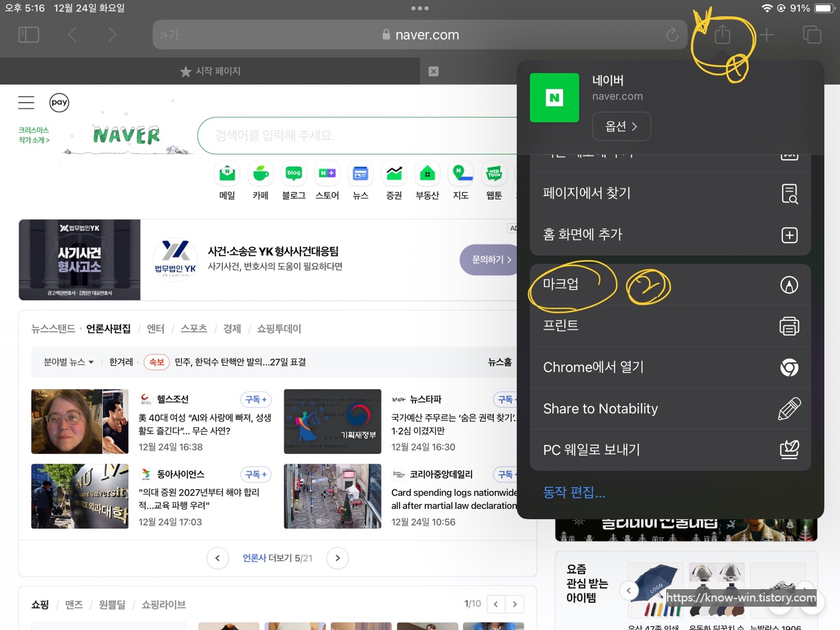The width and height of the screenshot is (840, 630).
Task: Show previous 언론사 page
Action: [x=218, y=558]
